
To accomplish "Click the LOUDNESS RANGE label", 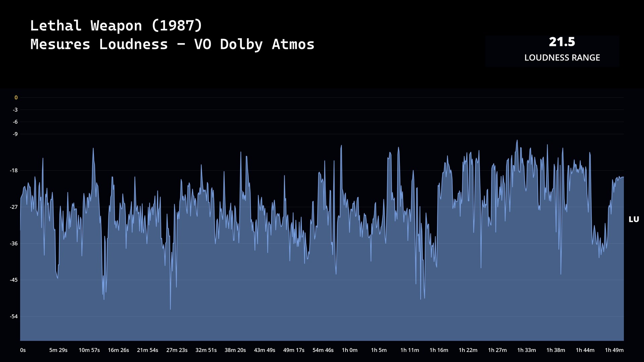I will click(562, 58).
